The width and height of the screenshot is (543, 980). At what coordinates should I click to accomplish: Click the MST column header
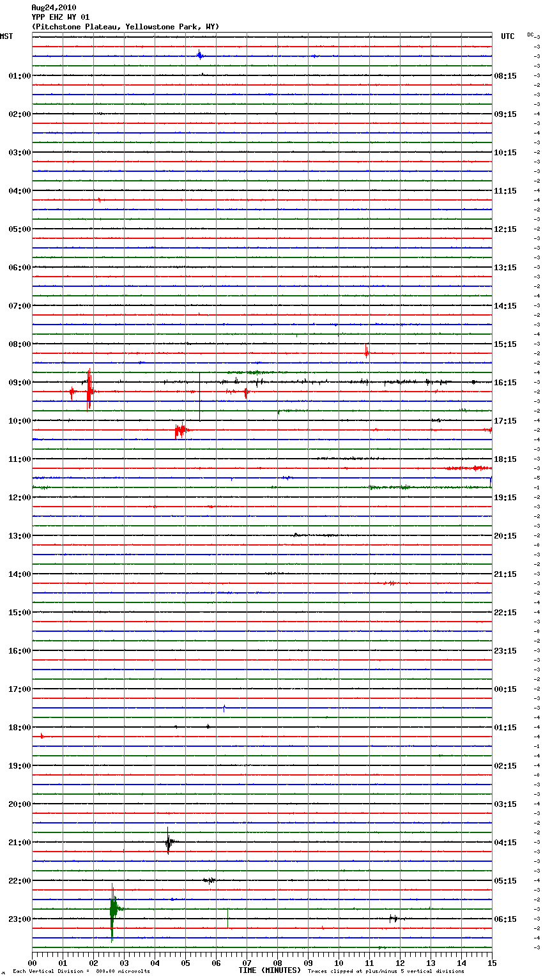coord(6,36)
